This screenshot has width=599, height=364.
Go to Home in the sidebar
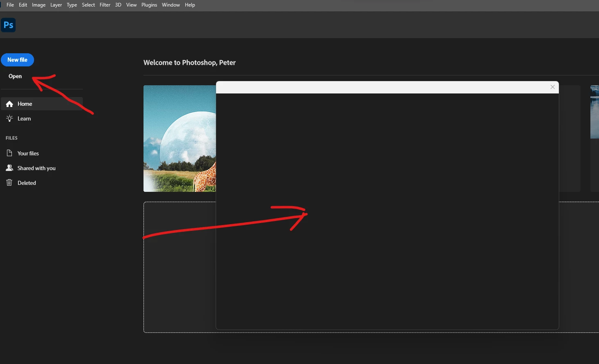[x=42, y=104]
